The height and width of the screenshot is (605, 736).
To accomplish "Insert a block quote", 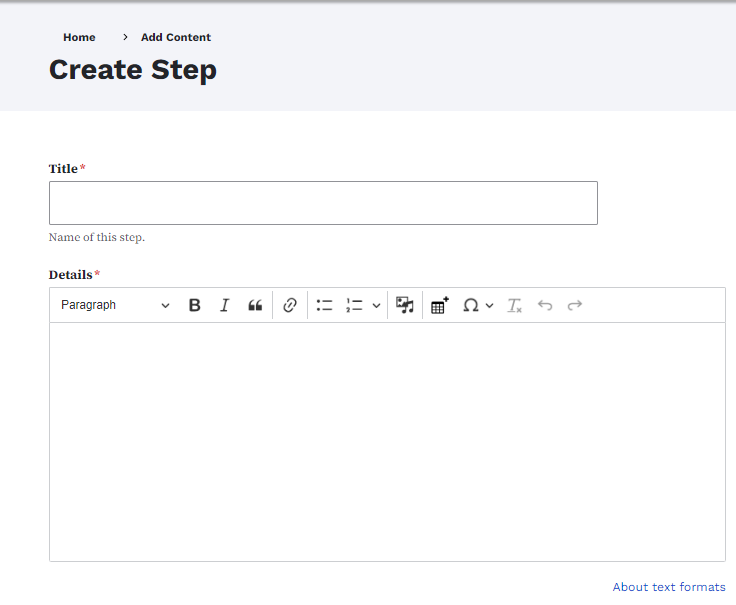I will [x=255, y=306].
